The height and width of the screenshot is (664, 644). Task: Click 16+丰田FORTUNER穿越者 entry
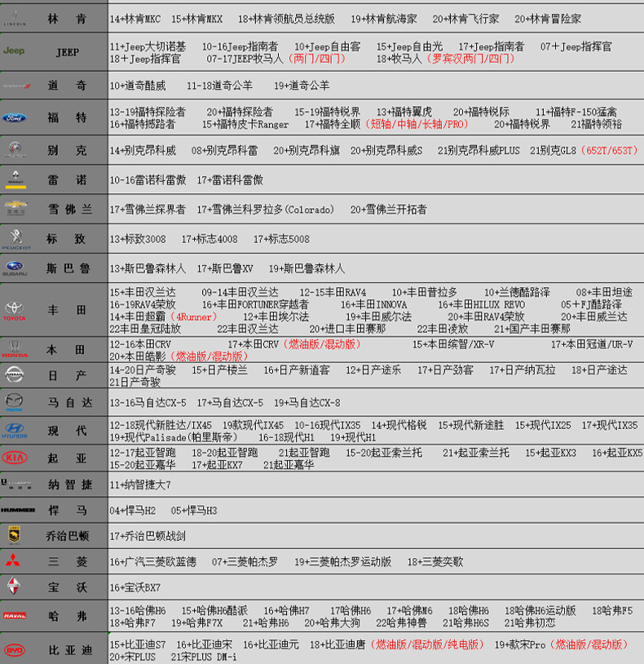[x=255, y=305]
